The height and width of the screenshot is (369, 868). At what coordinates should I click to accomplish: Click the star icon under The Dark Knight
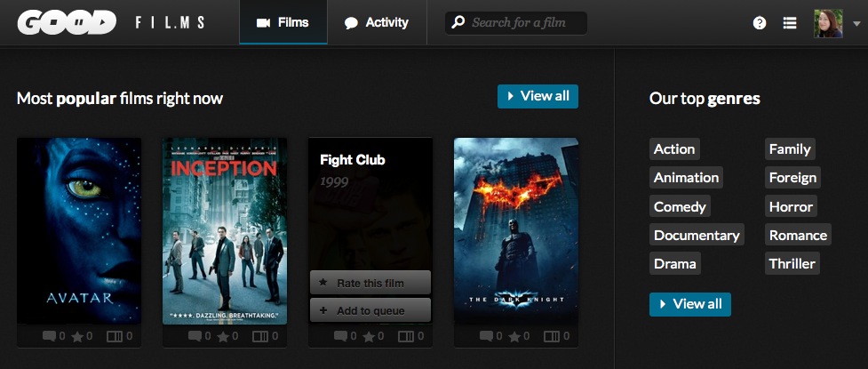[x=514, y=337]
